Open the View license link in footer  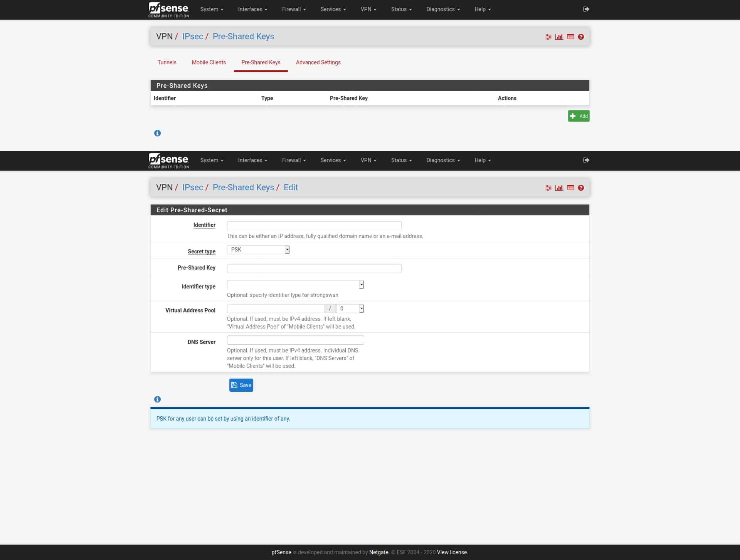pyautogui.click(x=452, y=552)
